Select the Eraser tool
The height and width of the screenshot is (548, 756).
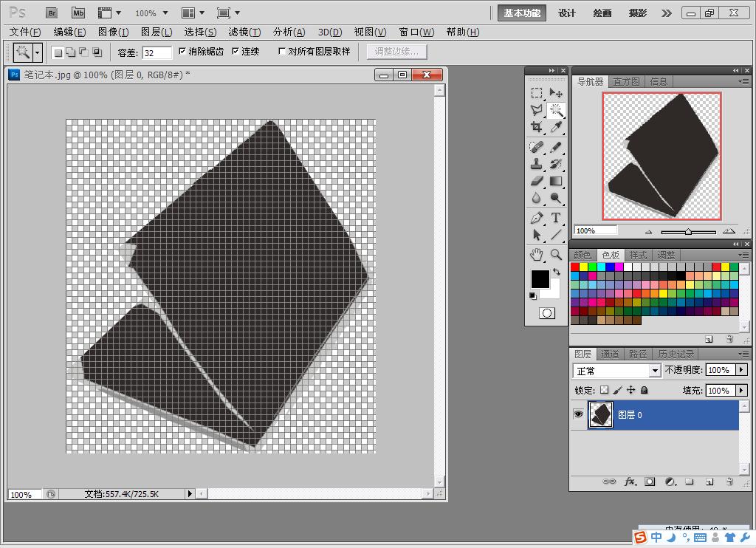[537, 182]
